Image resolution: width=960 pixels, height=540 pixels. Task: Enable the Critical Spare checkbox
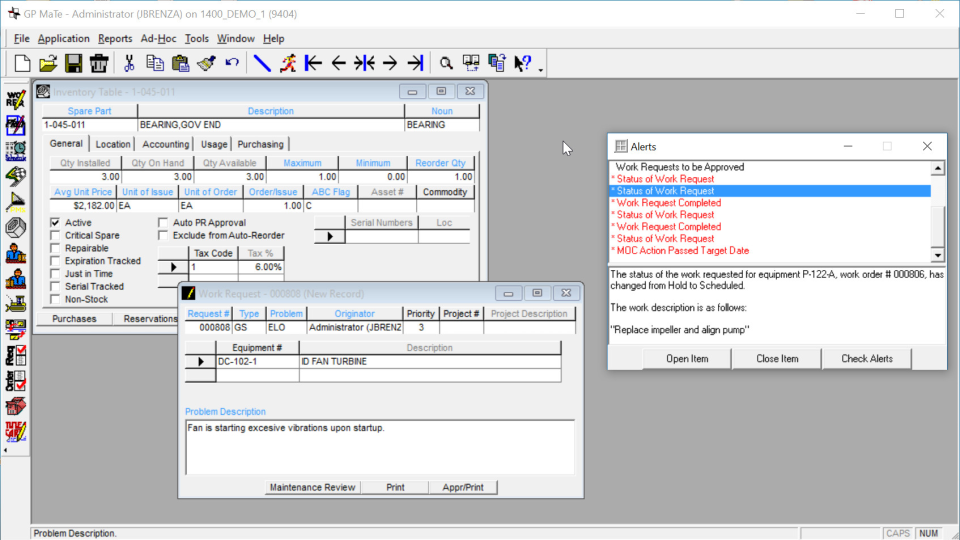[x=56, y=236]
